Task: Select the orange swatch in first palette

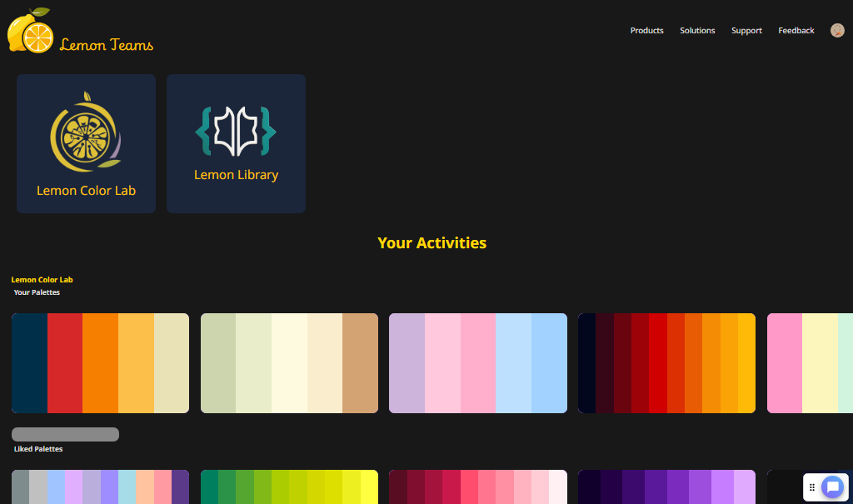Action: [x=101, y=363]
